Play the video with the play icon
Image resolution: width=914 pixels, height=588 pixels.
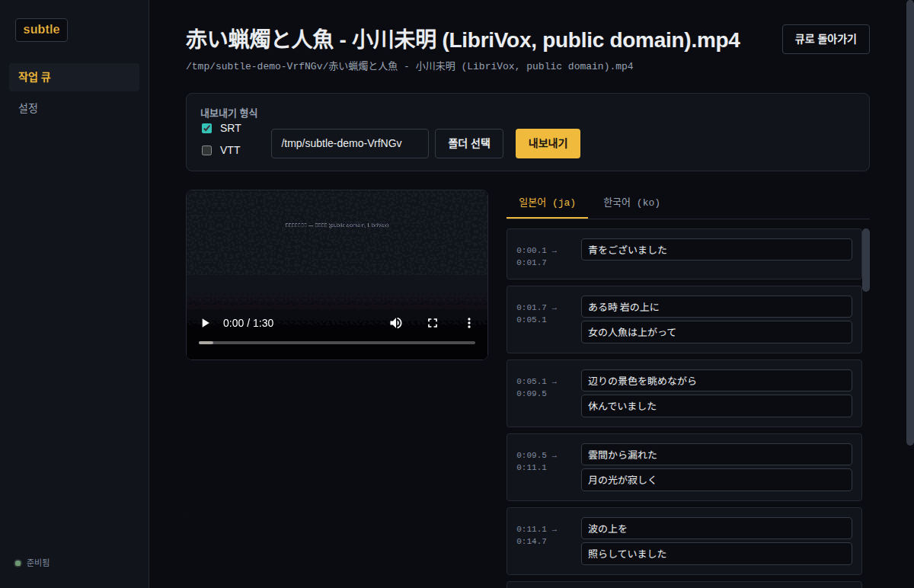click(x=205, y=323)
